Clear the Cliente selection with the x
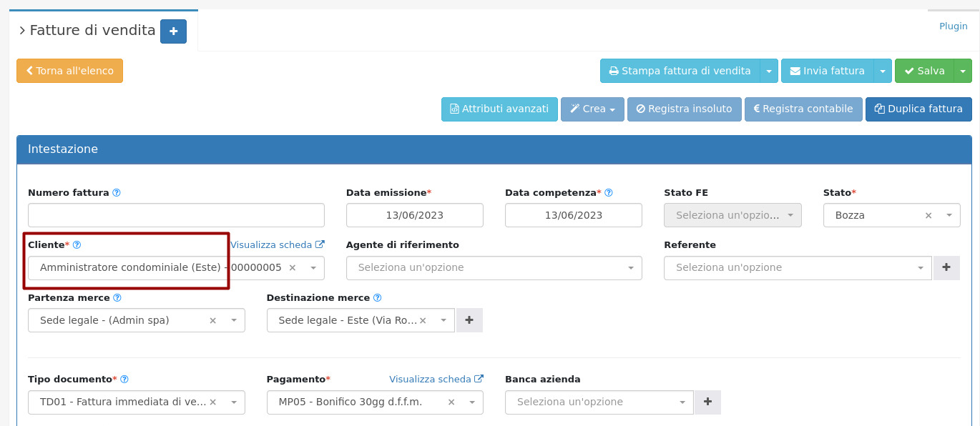Screen dimensions: 980x426 (292, 268)
